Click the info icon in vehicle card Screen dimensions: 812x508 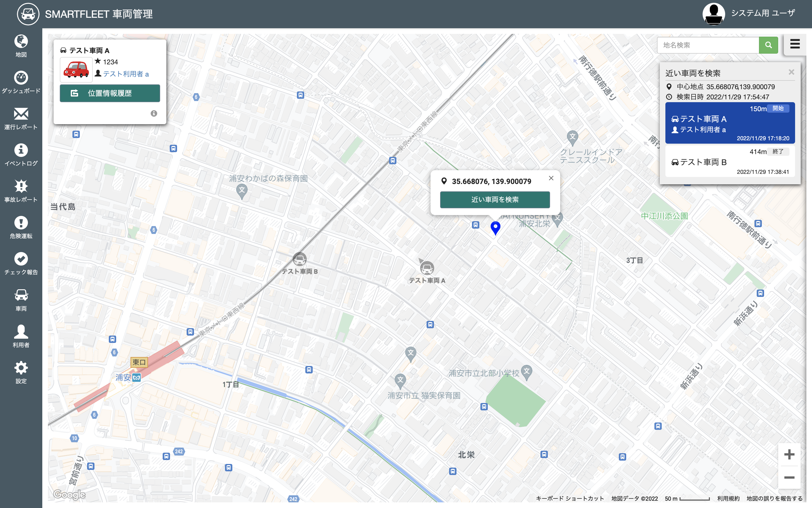point(154,113)
